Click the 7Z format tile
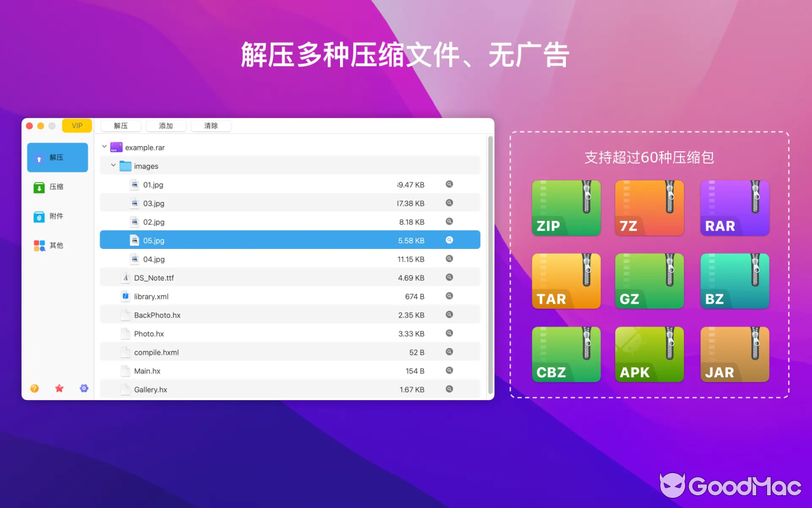The width and height of the screenshot is (812, 508). [x=649, y=208]
